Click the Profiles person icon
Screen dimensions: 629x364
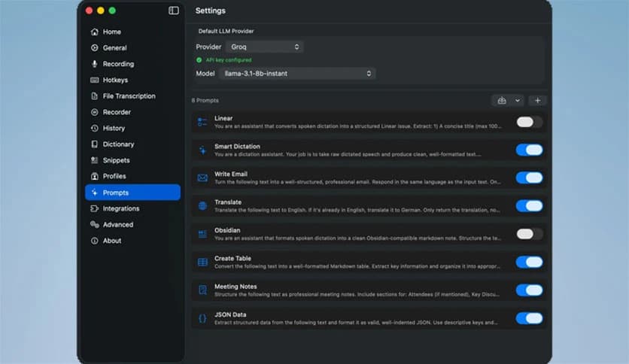click(x=94, y=176)
